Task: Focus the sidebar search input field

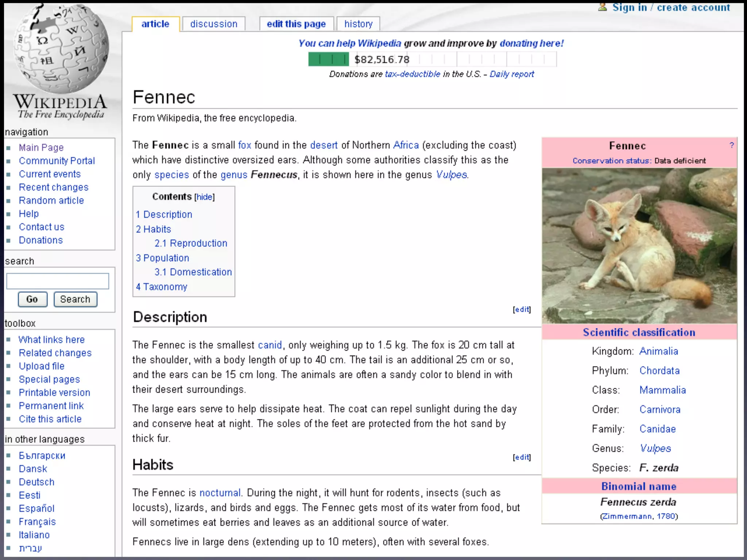Action: [x=58, y=281]
